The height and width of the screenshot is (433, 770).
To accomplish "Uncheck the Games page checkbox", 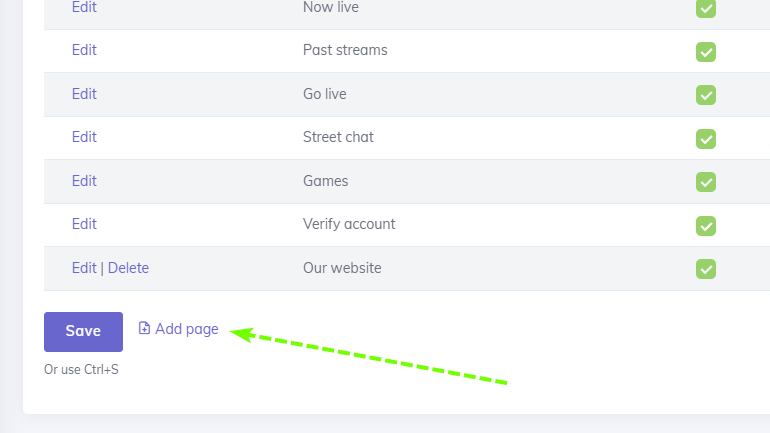I will (706, 182).
